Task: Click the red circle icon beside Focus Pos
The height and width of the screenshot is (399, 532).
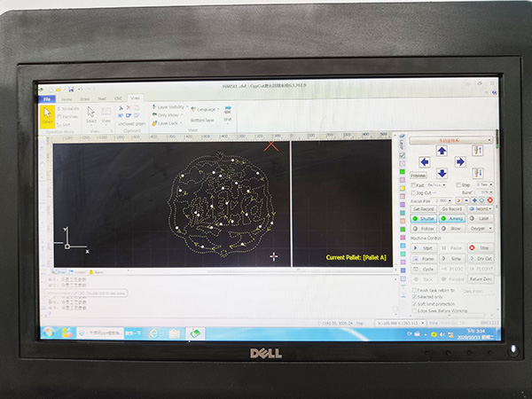Action: coord(489,200)
